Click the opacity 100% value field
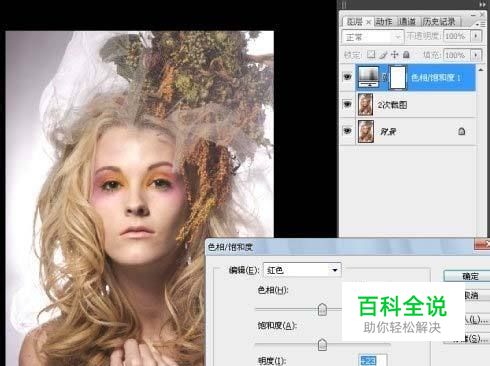 click(457, 36)
